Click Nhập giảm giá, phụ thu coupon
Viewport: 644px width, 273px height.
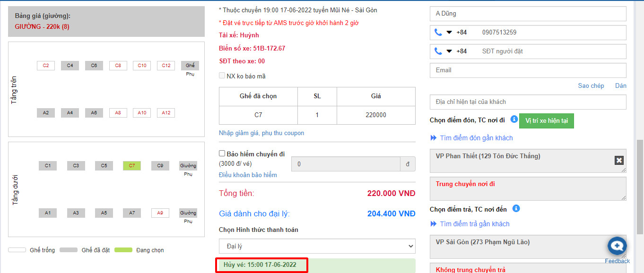[x=262, y=133]
